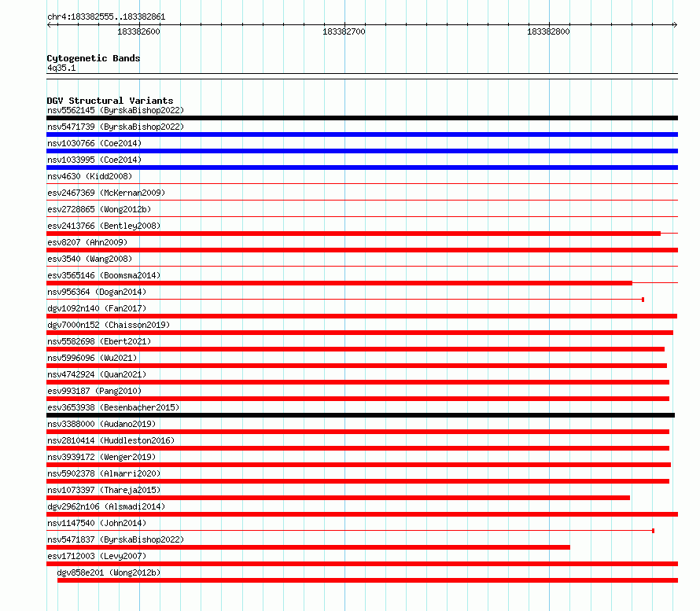
Task: Open nsv3939172 (Wenger2019) label
Action: click(101, 457)
